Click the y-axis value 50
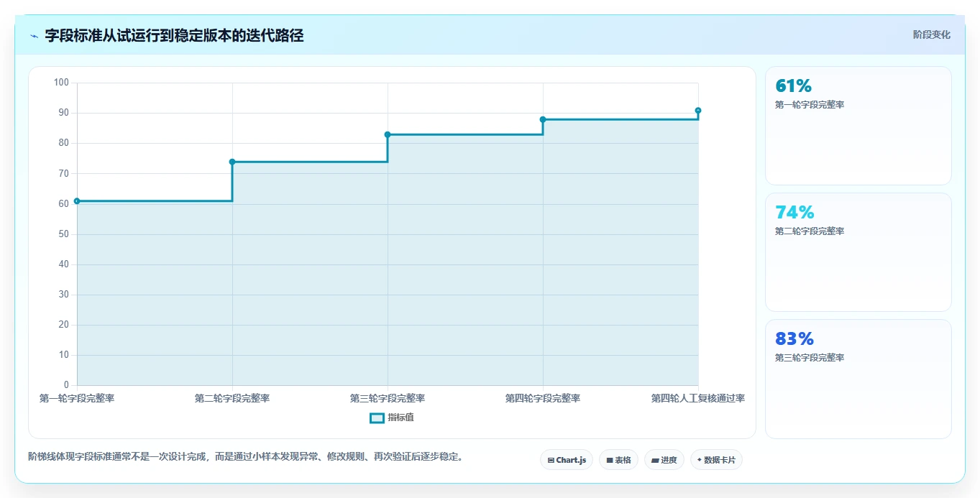The height and width of the screenshot is (498, 980). 64,234
